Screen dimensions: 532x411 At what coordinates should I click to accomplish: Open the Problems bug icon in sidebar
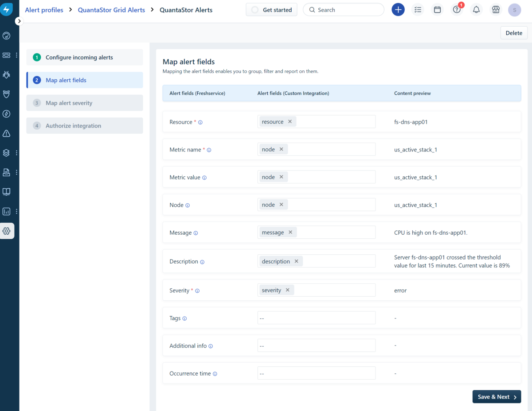click(7, 75)
